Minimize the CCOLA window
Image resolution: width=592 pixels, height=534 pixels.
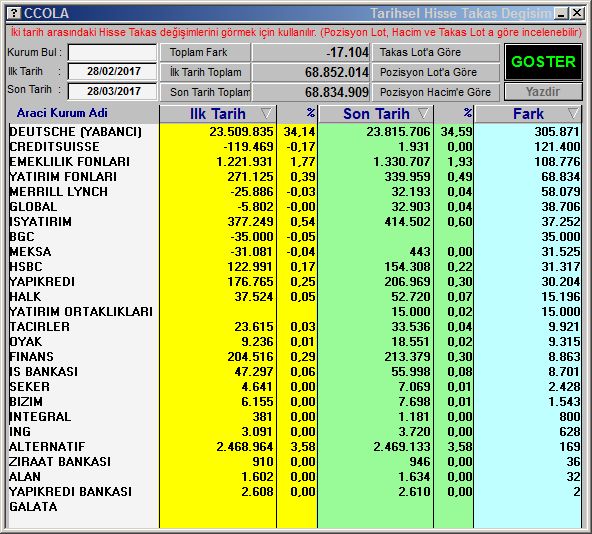click(x=561, y=14)
